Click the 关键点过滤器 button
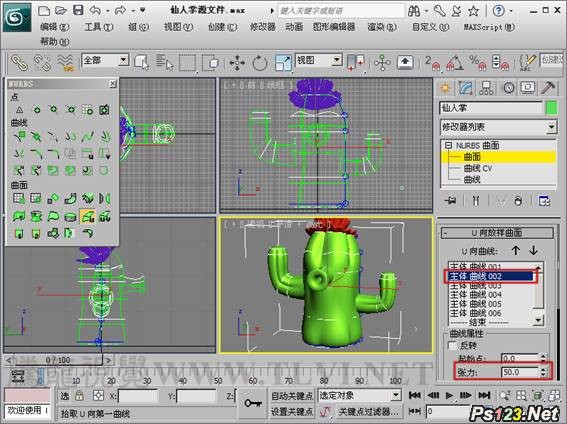Viewport: 567px width, 424px height. (368, 411)
